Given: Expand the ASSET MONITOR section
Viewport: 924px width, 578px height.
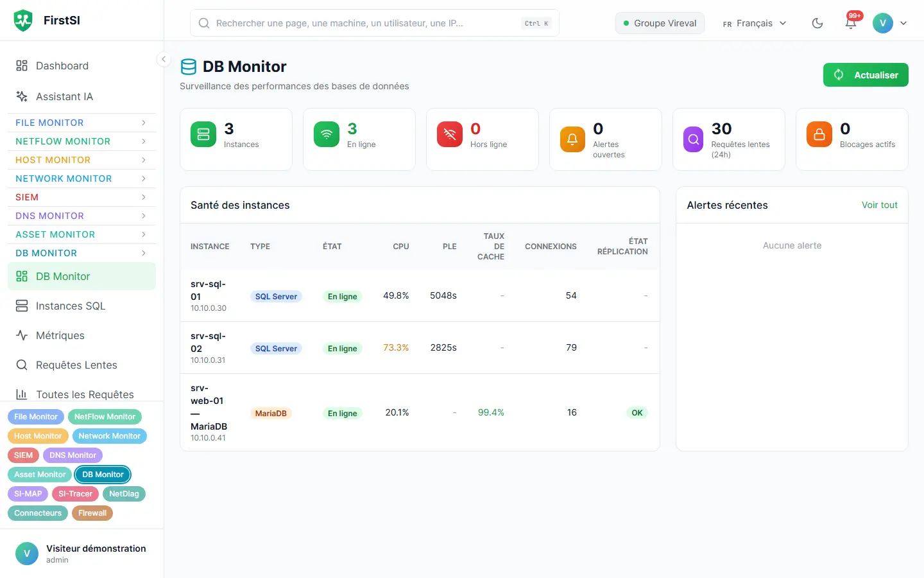Looking at the screenshot, I should click(x=81, y=234).
